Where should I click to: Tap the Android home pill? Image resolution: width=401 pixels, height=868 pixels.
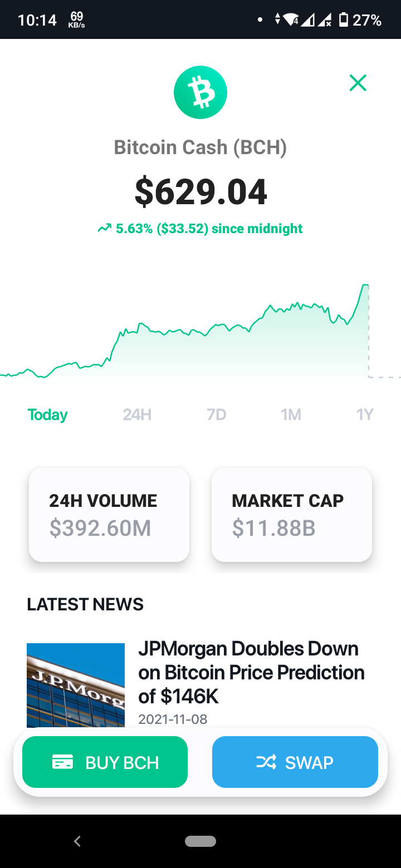point(200,841)
